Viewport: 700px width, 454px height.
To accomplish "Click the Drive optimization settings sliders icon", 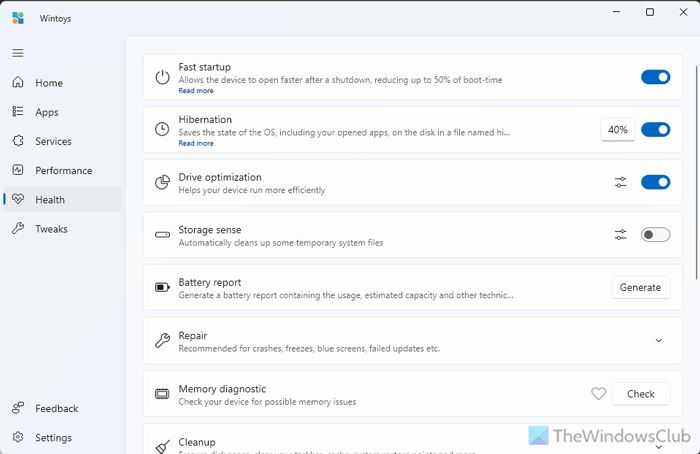I will [621, 182].
